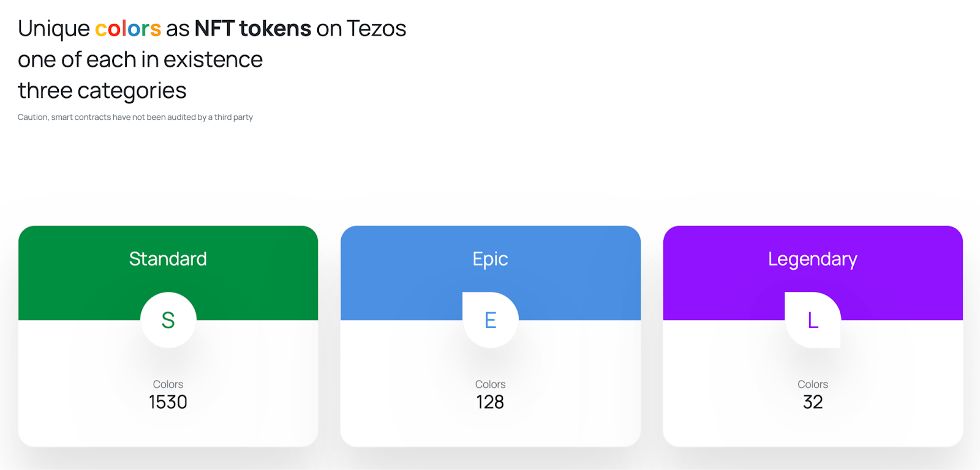Select the Standard card header
Image resolution: width=980 pixels, height=470 pixels.
tap(168, 273)
